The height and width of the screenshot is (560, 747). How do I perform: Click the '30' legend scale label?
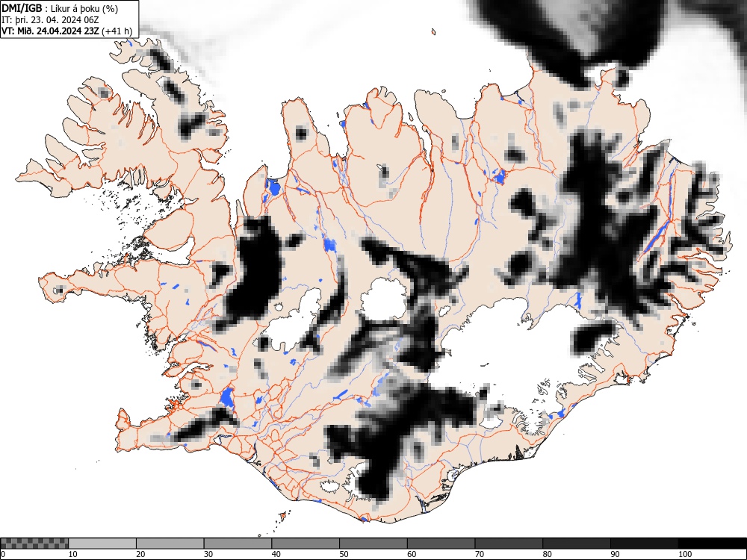[208, 554]
